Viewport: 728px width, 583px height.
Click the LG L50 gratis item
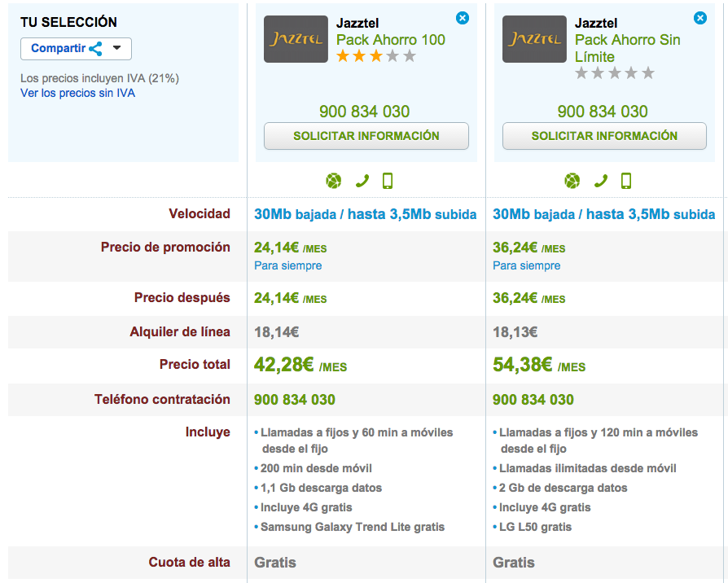point(535,527)
